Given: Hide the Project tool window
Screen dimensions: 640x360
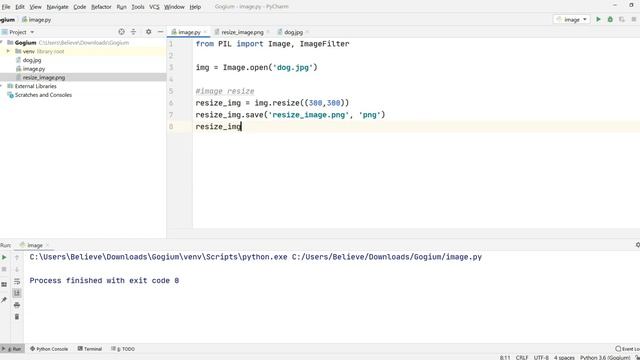Looking at the screenshot, I should coord(160,32).
